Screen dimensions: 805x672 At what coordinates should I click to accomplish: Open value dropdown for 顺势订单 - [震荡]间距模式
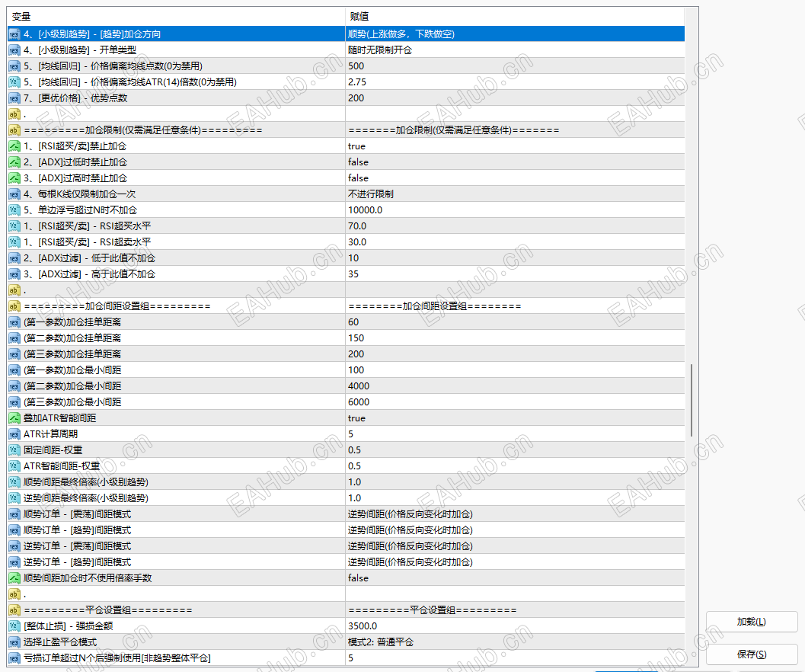point(515,514)
